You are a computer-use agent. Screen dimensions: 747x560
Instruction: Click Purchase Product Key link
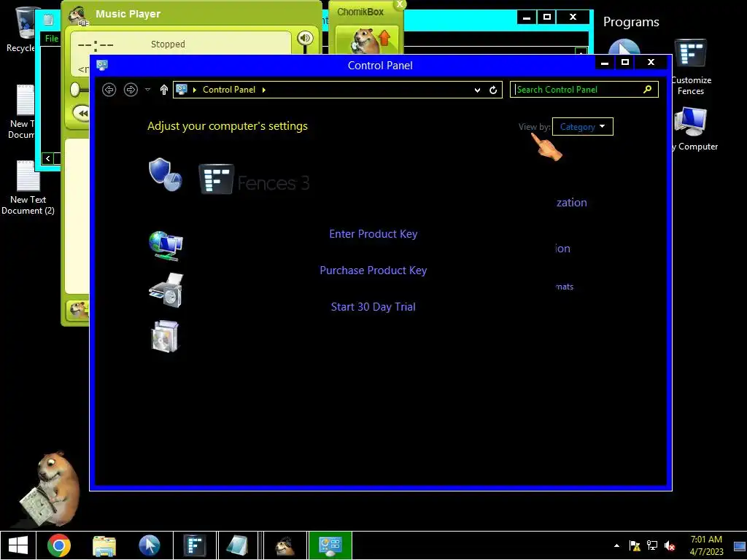373,271
